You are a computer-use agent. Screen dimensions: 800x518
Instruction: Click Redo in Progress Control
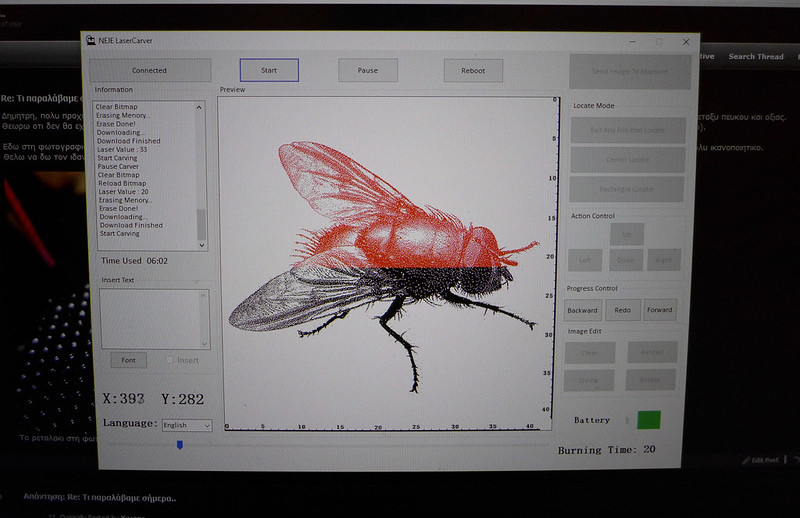click(622, 310)
